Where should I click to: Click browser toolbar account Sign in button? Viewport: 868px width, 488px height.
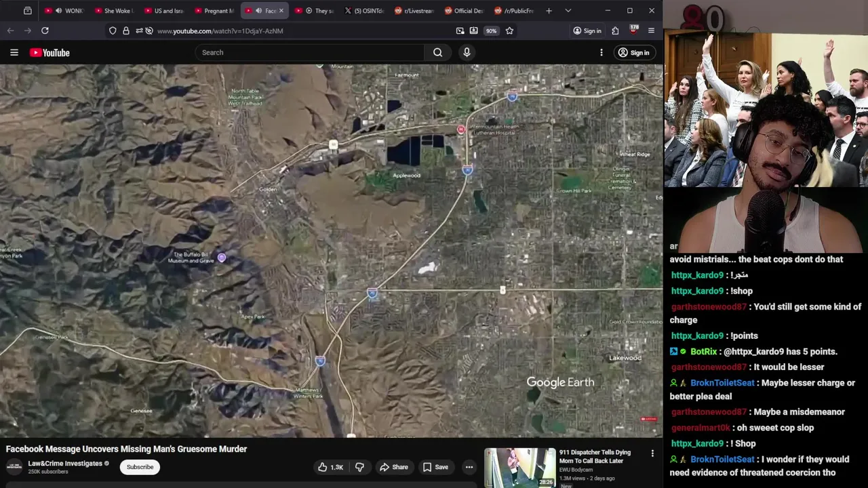[587, 30]
